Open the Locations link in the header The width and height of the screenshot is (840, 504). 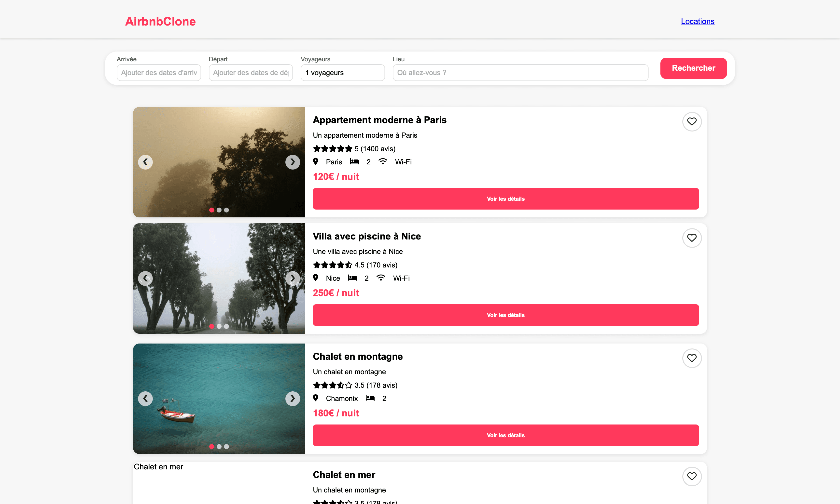(x=697, y=21)
